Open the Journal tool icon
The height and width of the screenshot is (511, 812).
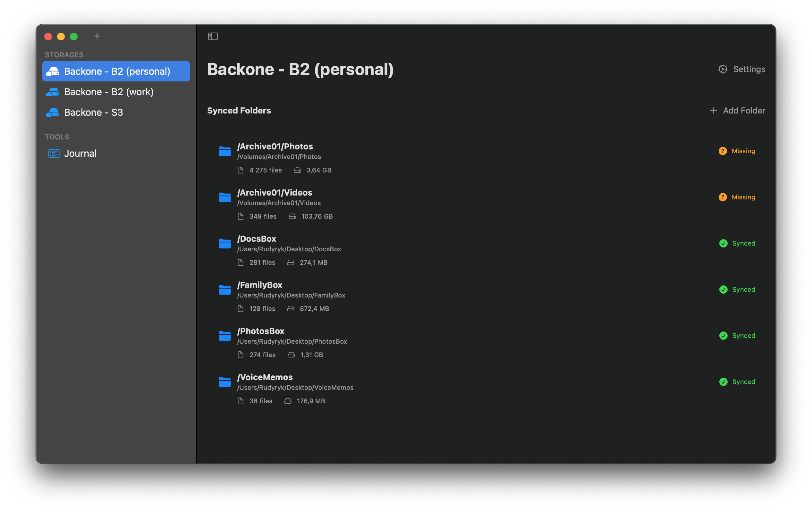(x=53, y=153)
